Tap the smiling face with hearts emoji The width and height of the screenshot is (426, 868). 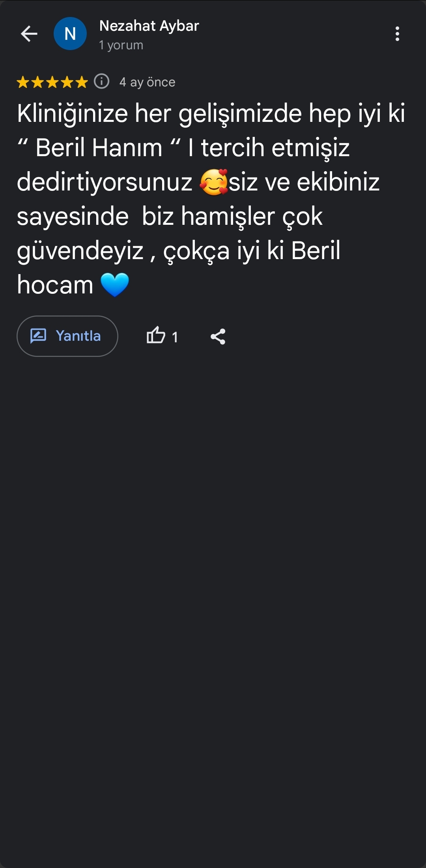214,182
